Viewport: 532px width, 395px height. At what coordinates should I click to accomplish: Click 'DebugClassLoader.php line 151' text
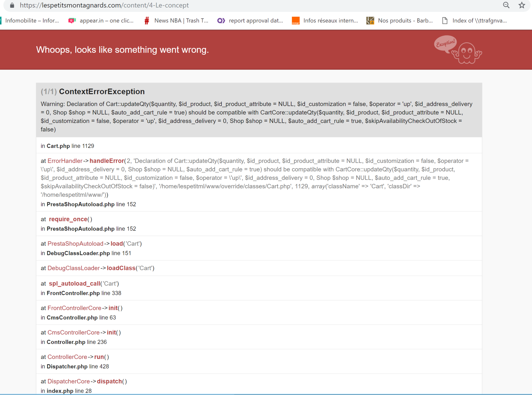pos(89,253)
